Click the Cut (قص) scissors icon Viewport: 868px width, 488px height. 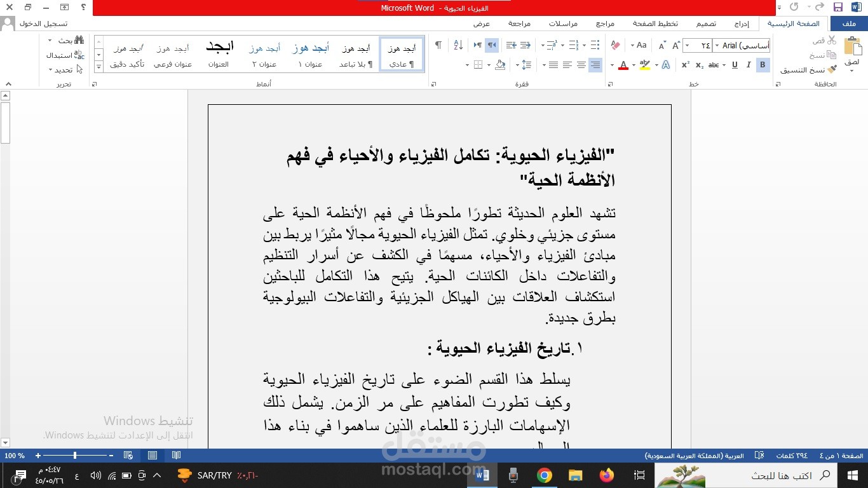click(x=832, y=40)
